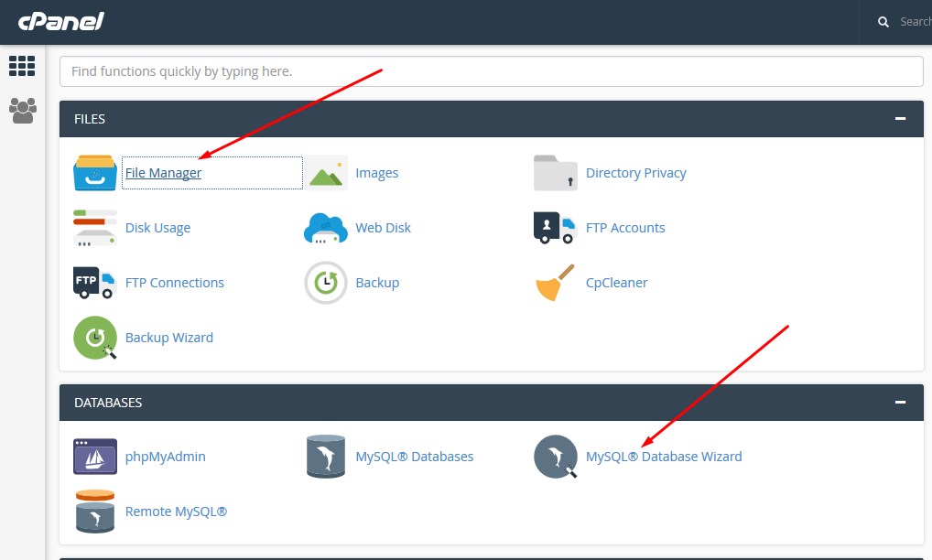Click the Disk Usage link

click(x=158, y=228)
